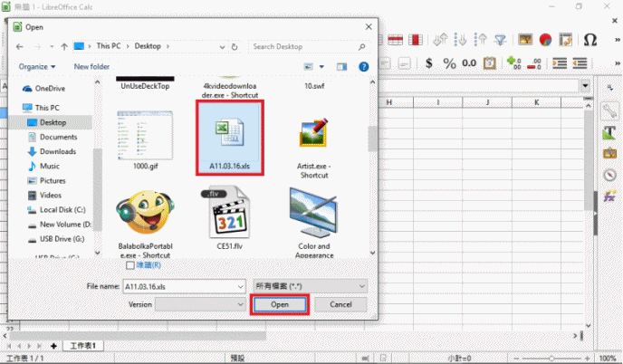Click Delete Decimal Place icon
Screen dimensions: 623x364
point(534,63)
